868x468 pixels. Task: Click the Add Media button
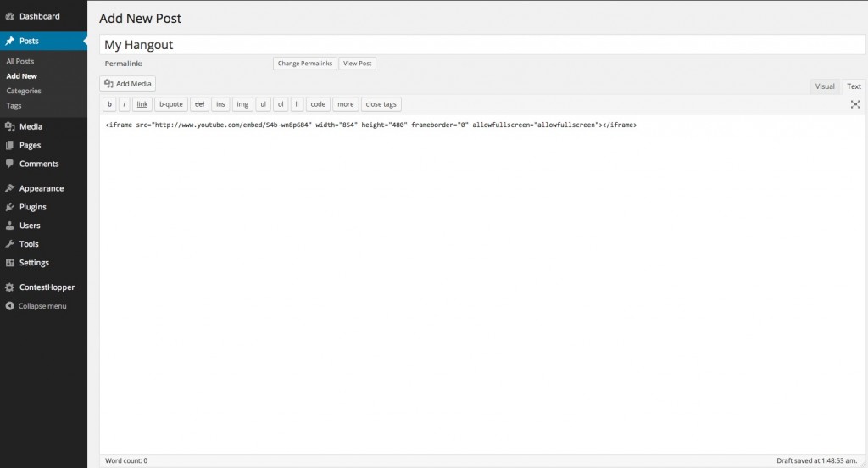(x=128, y=84)
